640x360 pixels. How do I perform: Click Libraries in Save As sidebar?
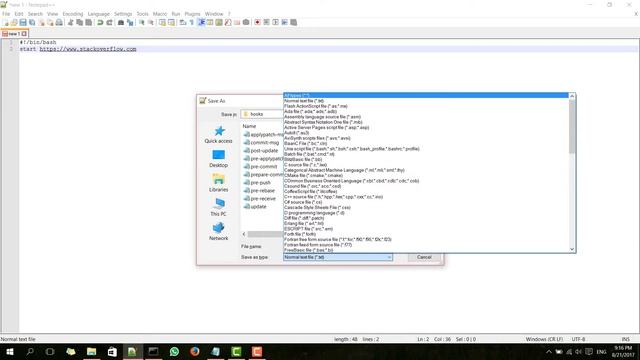click(218, 183)
